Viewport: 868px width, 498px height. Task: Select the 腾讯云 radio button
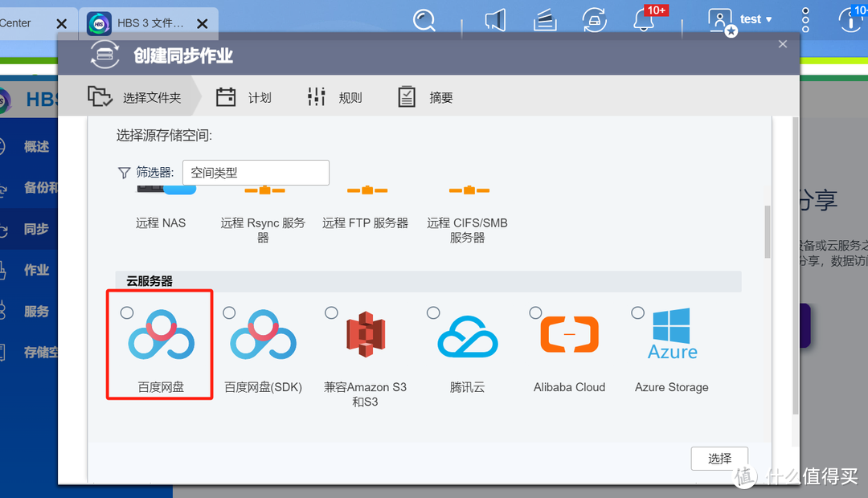(x=433, y=312)
